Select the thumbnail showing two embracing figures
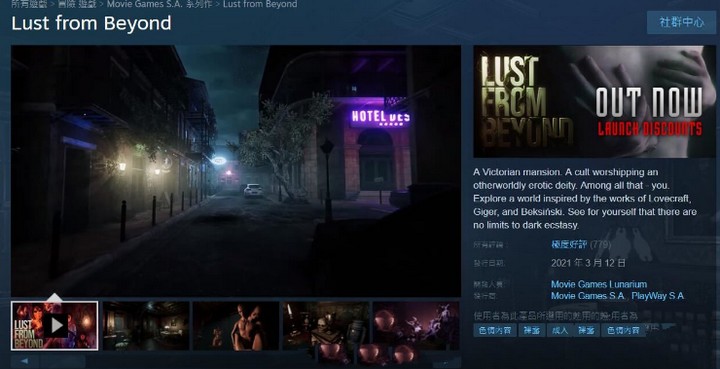The width and height of the screenshot is (720, 369). click(236, 325)
